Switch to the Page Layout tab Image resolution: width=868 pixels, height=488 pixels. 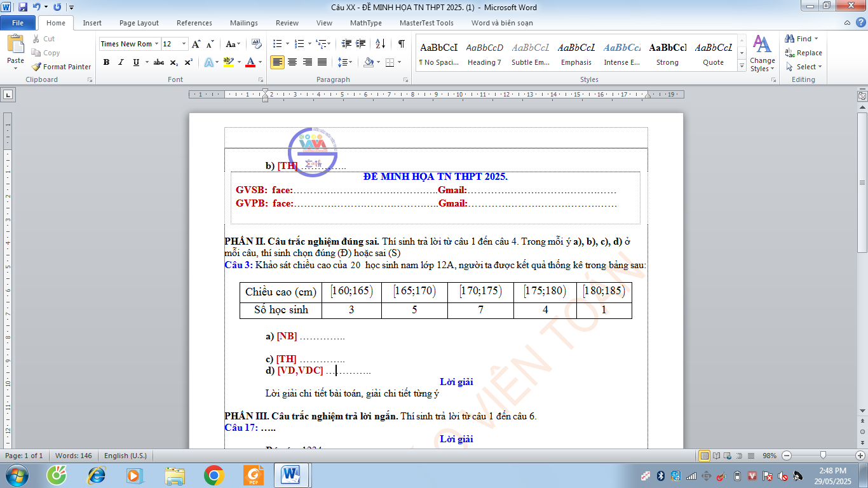(139, 23)
